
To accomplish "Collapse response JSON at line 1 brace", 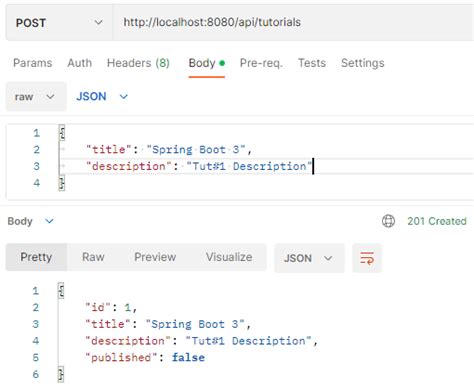I will 61,291.
